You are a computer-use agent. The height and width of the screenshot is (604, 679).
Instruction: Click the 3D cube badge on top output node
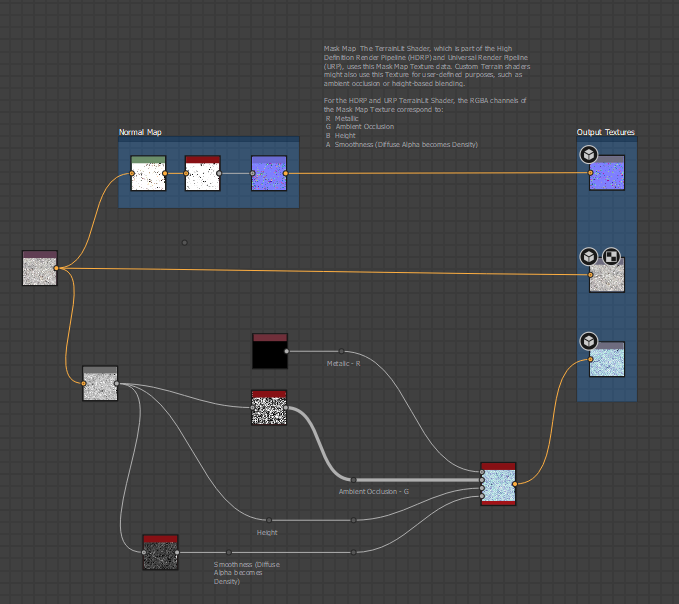pyautogui.click(x=589, y=154)
